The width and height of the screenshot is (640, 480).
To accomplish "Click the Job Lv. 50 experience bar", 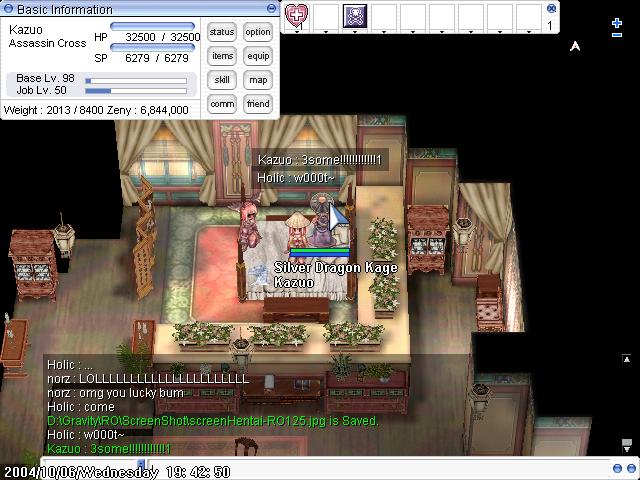I will coord(136,91).
